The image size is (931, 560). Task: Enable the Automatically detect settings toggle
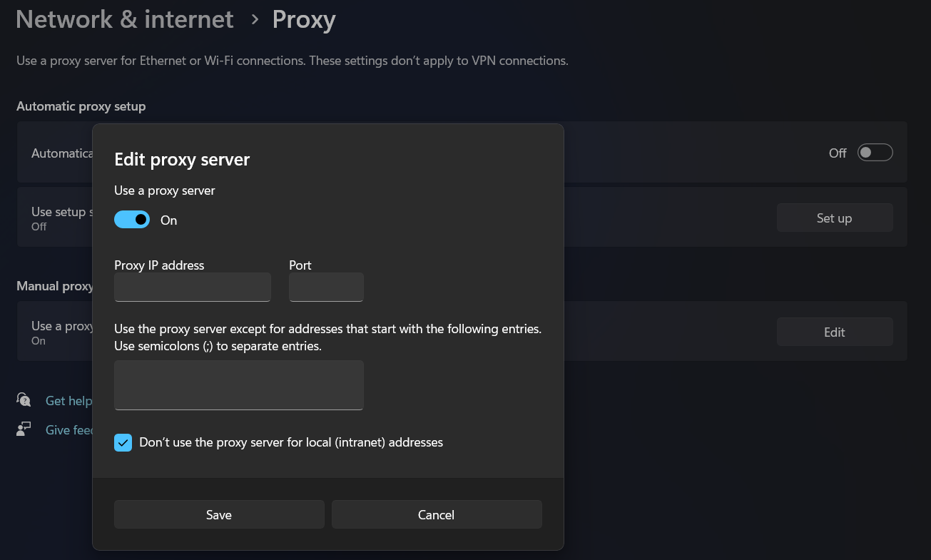[875, 153]
